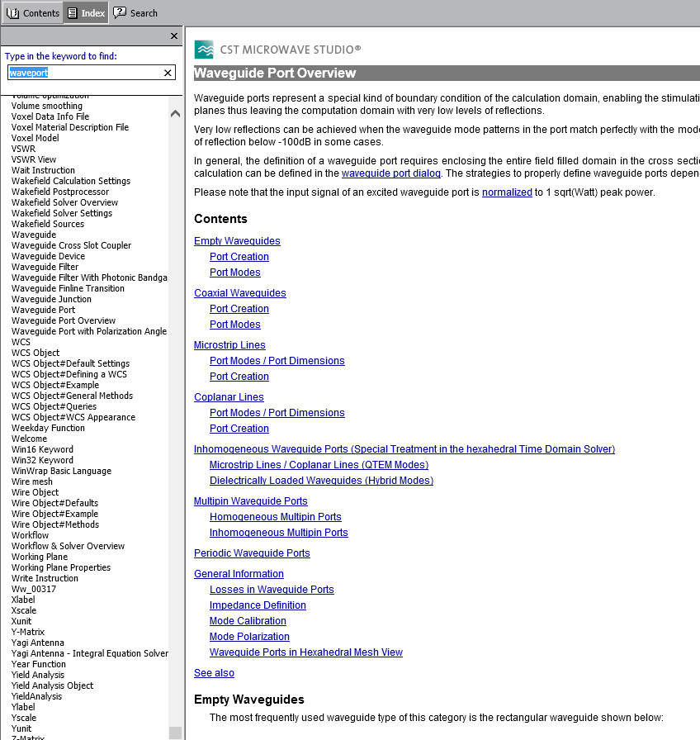
Task: Switch to the Index tab
Action: (x=87, y=13)
